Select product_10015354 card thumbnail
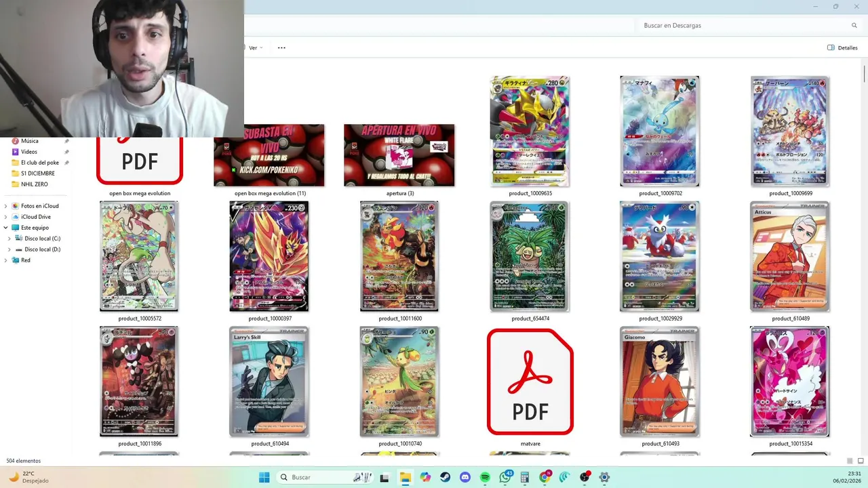 tap(790, 382)
